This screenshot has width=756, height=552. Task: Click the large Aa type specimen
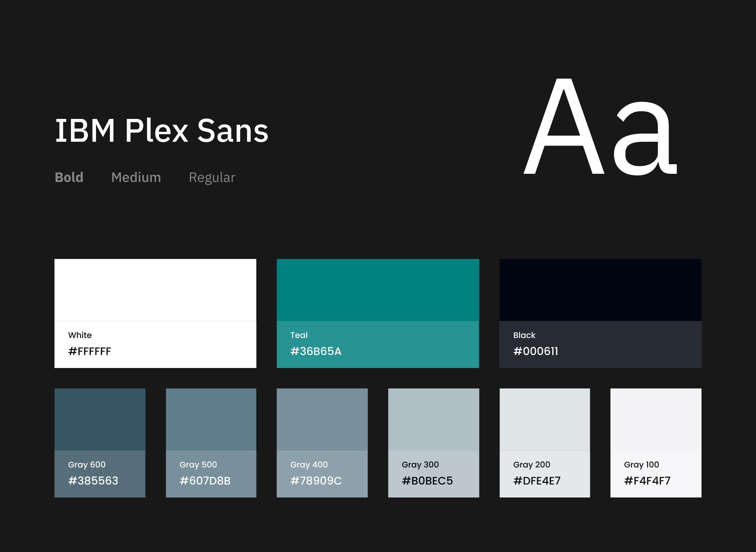(x=600, y=127)
